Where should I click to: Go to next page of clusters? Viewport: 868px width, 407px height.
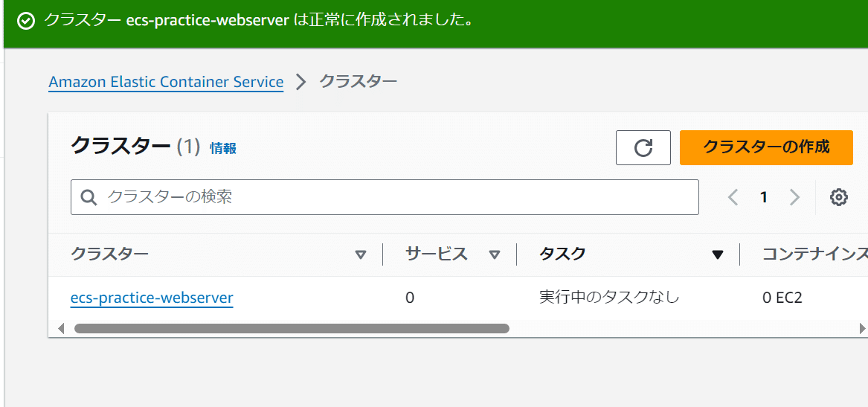[x=794, y=197]
